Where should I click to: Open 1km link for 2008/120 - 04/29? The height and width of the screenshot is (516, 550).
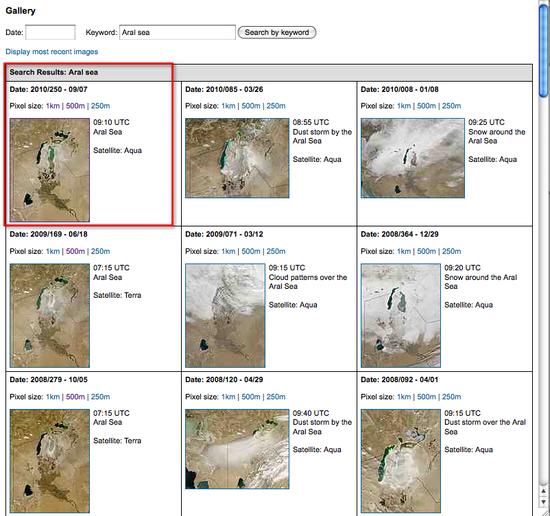228,397
